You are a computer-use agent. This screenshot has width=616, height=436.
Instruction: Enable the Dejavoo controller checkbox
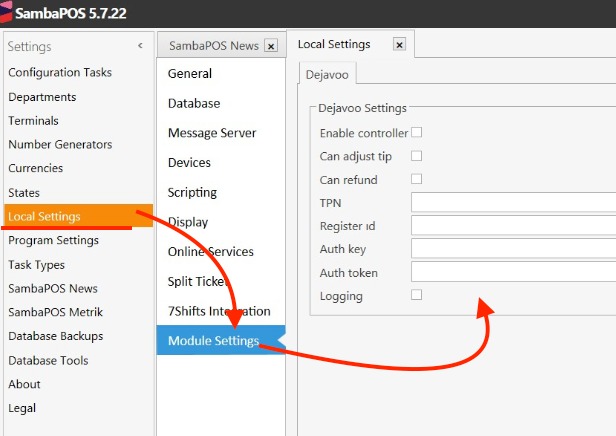[416, 132]
